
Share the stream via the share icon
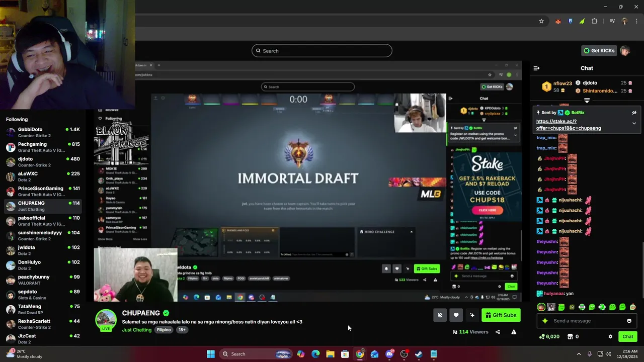(498, 332)
